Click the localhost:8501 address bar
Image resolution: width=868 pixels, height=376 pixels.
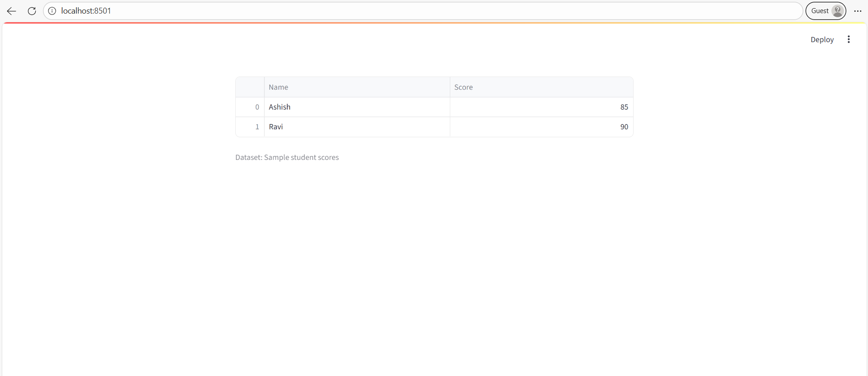click(407, 11)
